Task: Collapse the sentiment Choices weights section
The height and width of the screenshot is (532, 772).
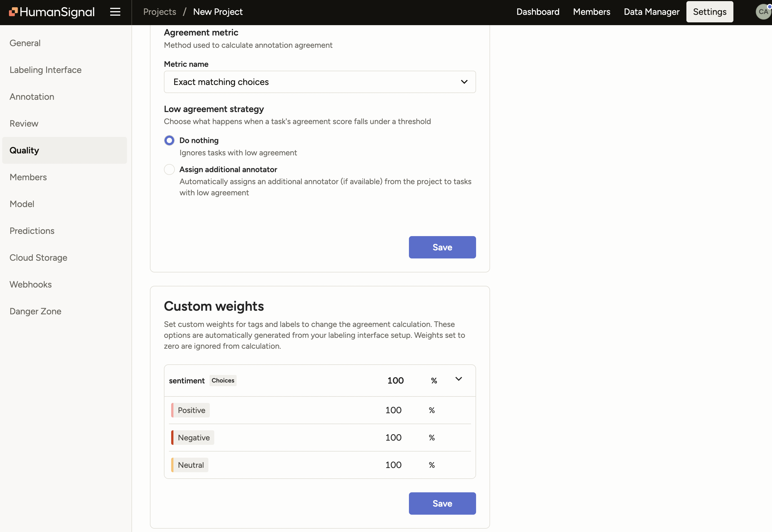Action: point(458,379)
